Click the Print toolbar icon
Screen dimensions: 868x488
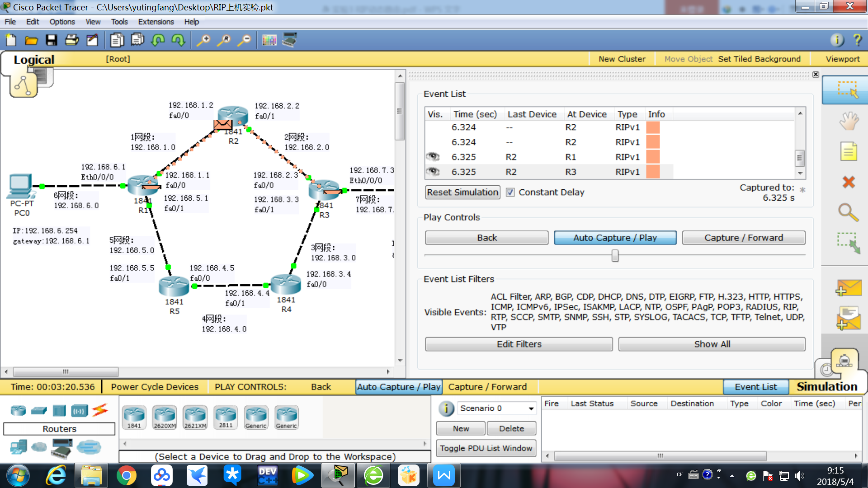(x=72, y=40)
